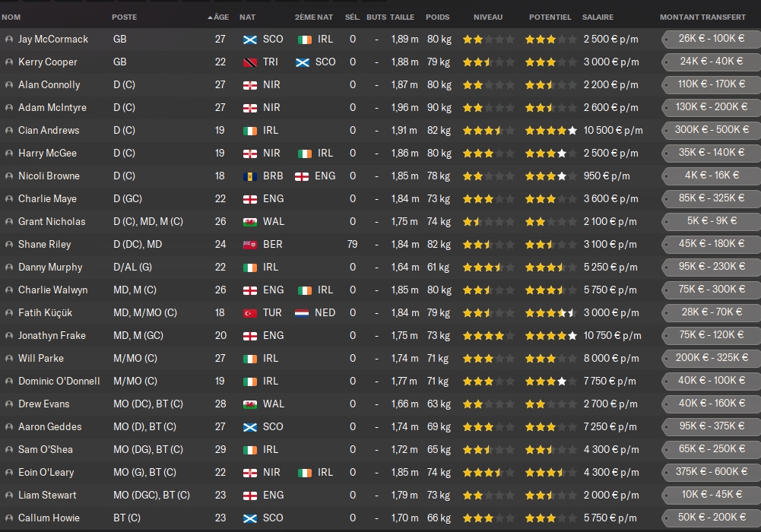Image resolution: width=761 pixels, height=532 pixels.
Task: Click Fatih Küçük's Netherlands second nationality flag
Action: 302,313
